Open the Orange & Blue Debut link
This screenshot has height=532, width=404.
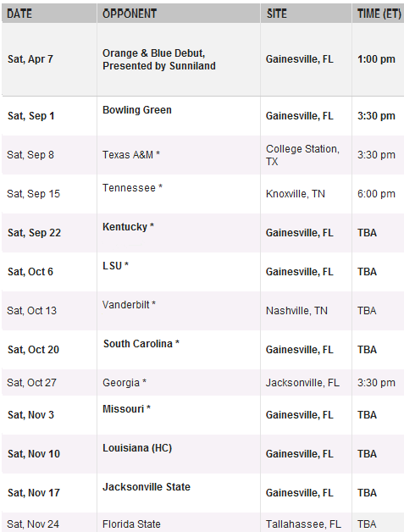point(158,59)
